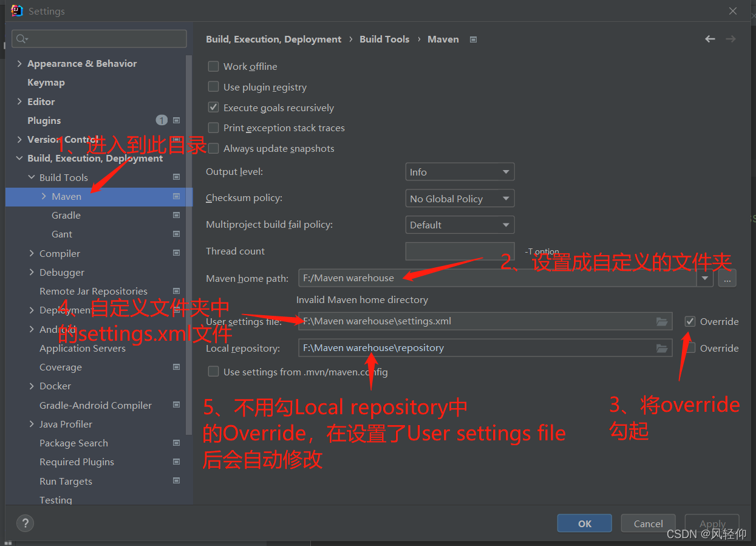Click the project icon on the Plugins row
The image size is (756, 546).
click(x=177, y=120)
